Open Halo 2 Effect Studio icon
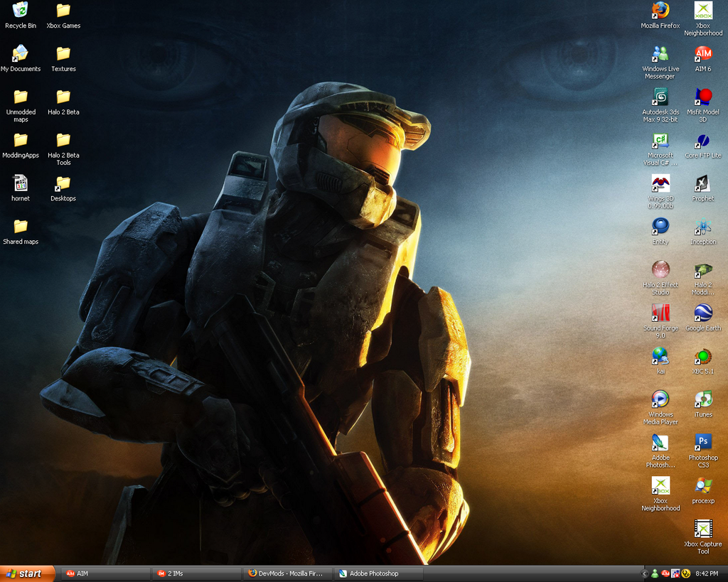 [660, 278]
